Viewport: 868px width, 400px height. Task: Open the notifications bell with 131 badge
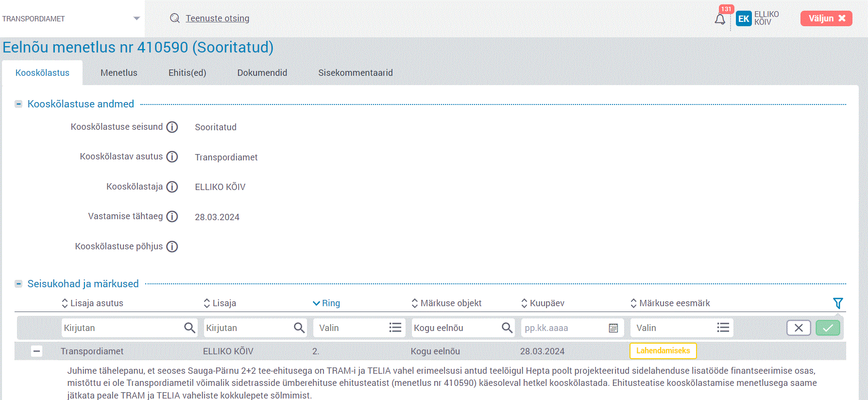[720, 19]
